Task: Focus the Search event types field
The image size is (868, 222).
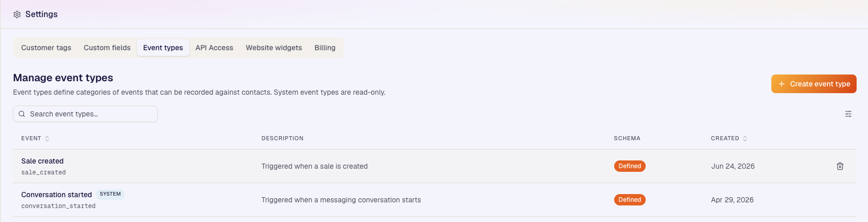Action: (x=85, y=114)
